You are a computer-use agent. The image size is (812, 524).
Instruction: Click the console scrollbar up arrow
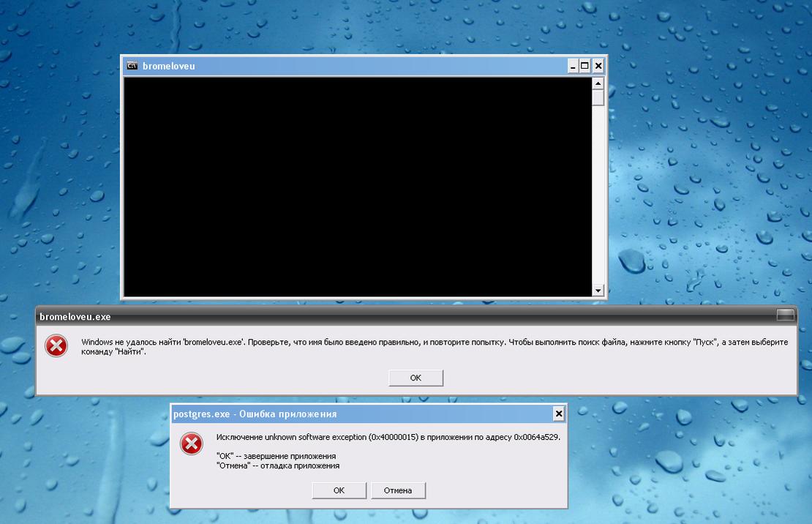tap(598, 83)
